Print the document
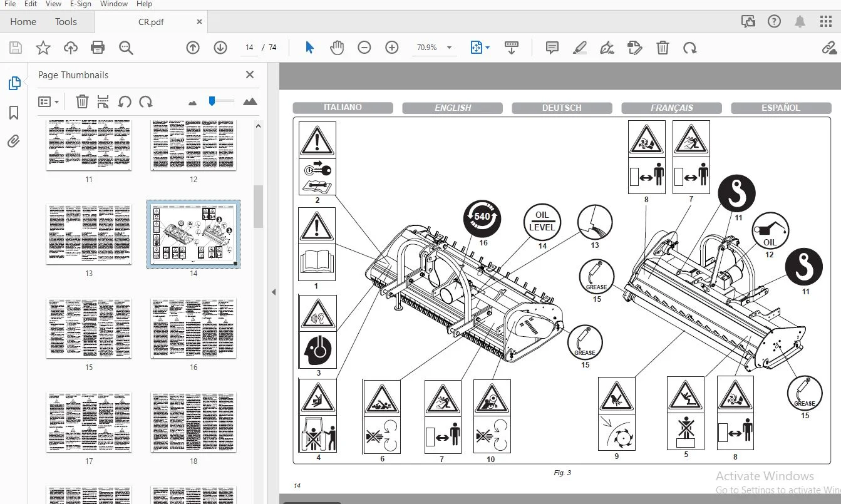 pyautogui.click(x=98, y=48)
